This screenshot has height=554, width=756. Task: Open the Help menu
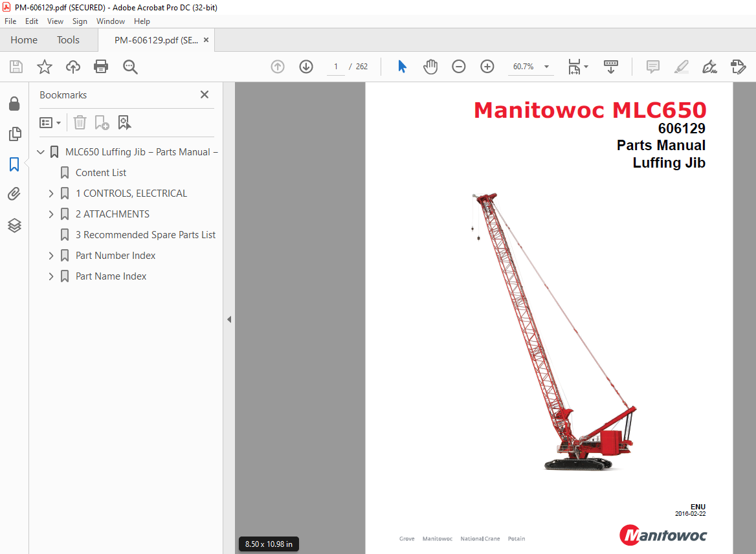point(142,21)
